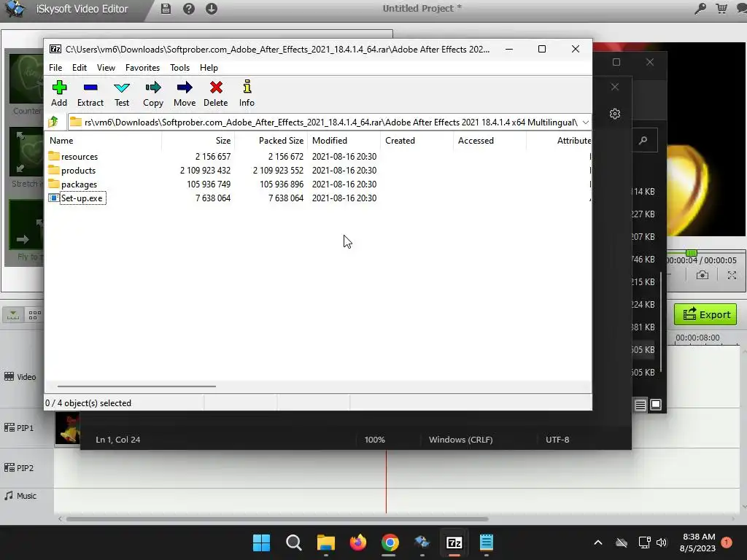Select the Music track label
Screen dimensions: 747x560
(20, 496)
